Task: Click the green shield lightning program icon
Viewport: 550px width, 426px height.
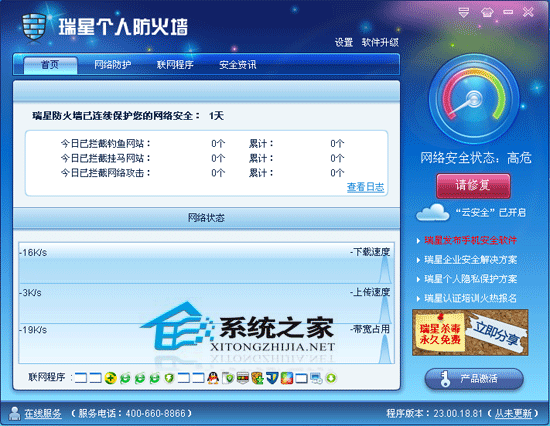Action: click(169, 378)
